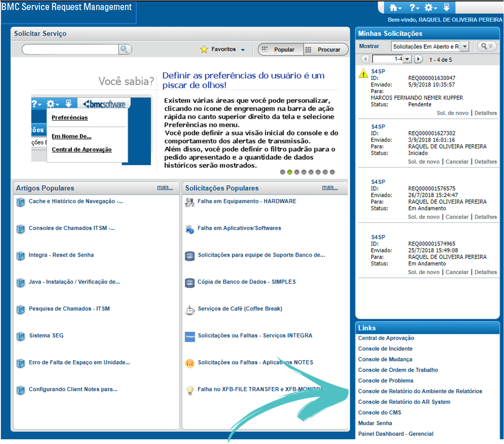Click article icon beside Cache e Histórico de Navegação
The image size is (504, 444).
point(20,202)
